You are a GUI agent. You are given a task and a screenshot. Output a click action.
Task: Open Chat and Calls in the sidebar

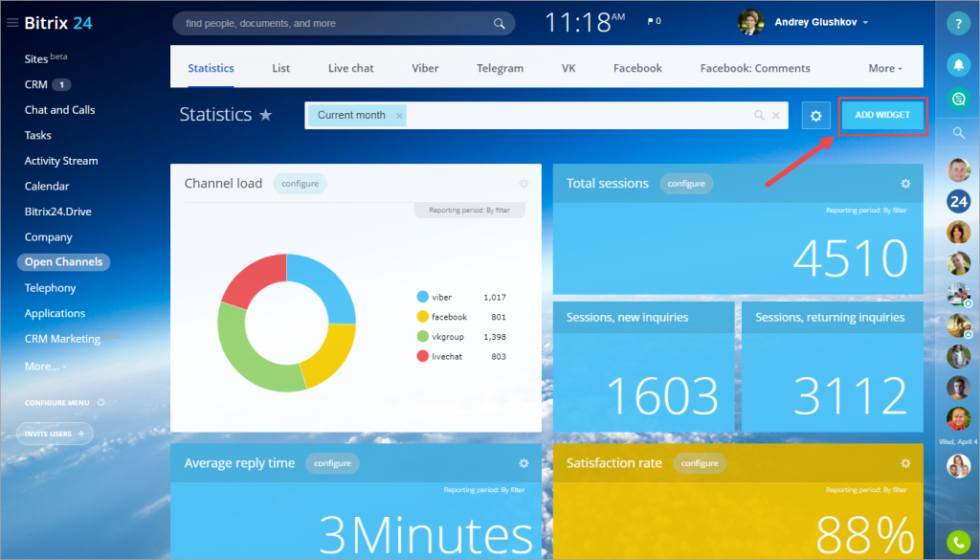click(60, 110)
